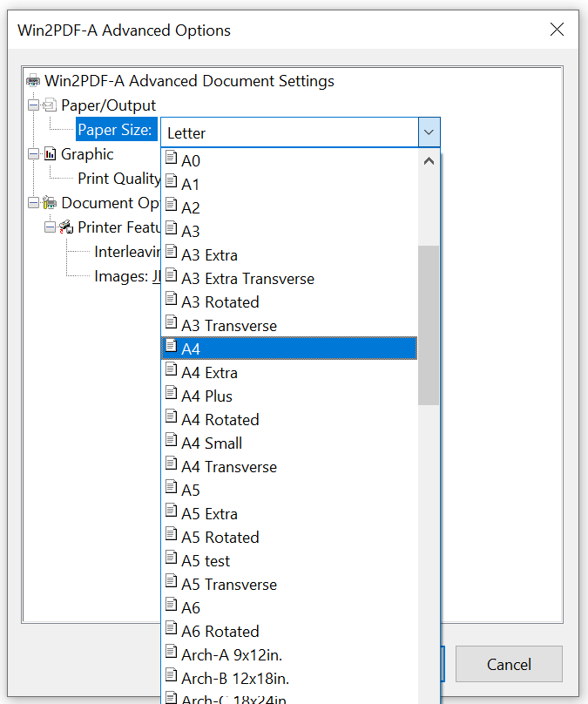Image resolution: width=588 pixels, height=704 pixels.
Task: Pick A6 Rotated from the list
Action: coord(289,631)
